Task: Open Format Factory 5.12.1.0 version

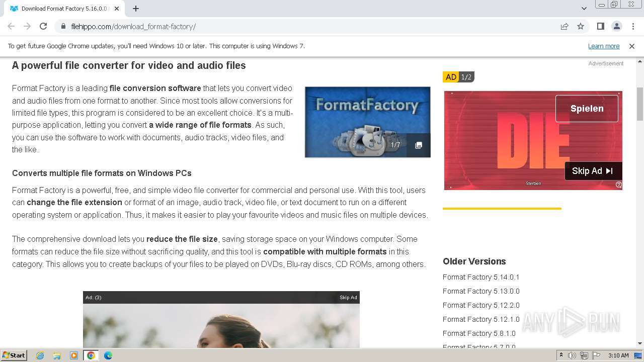Action: tap(481, 319)
